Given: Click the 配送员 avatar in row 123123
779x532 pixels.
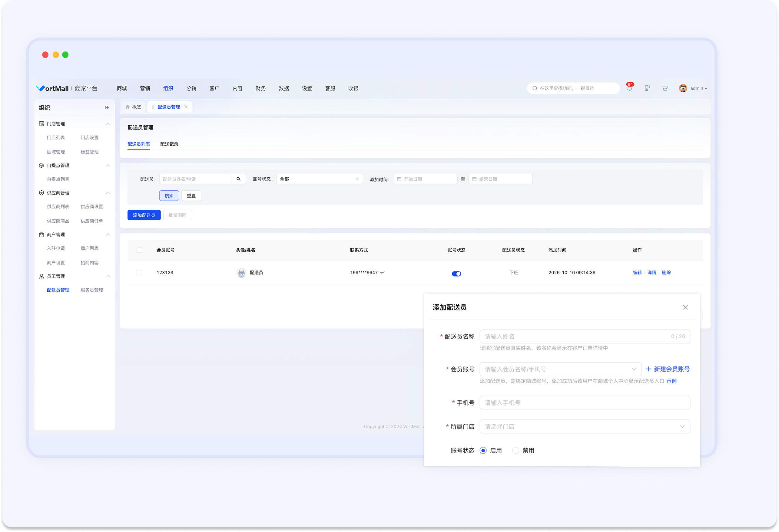Looking at the screenshot, I should 241,273.
